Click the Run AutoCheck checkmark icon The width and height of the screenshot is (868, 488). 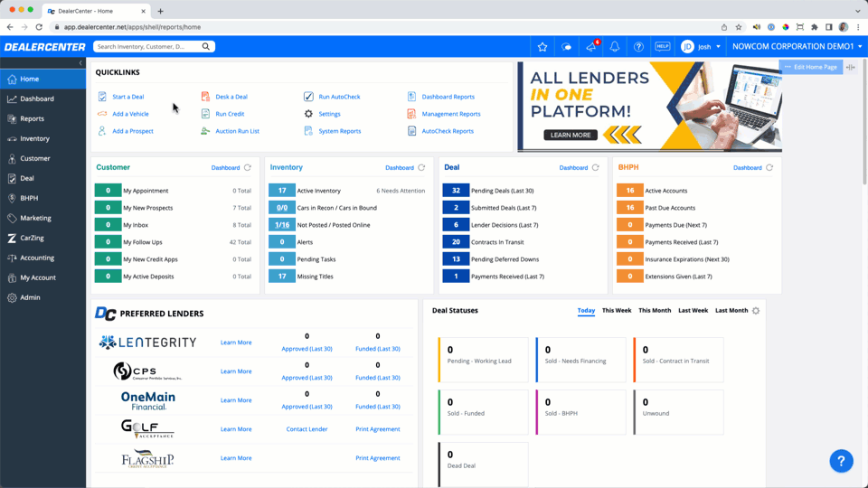pyautogui.click(x=308, y=97)
